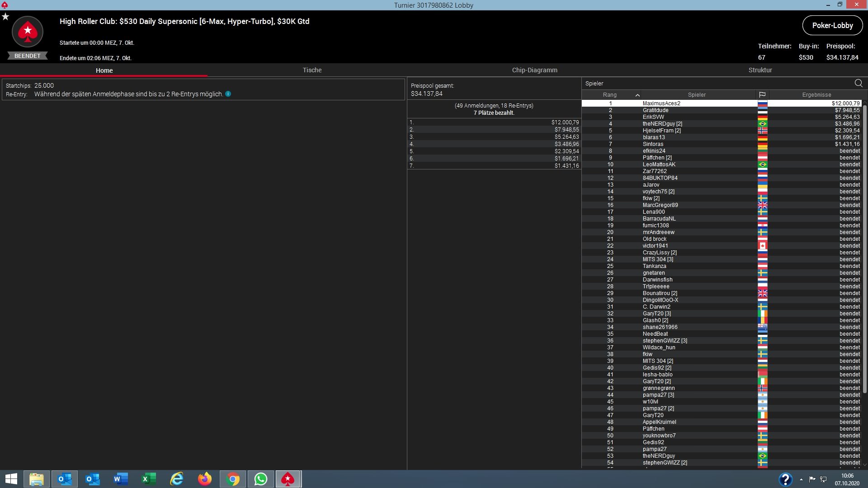Click the favorite star icon
The width and height of the screenshot is (868, 488).
(x=5, y=17)
